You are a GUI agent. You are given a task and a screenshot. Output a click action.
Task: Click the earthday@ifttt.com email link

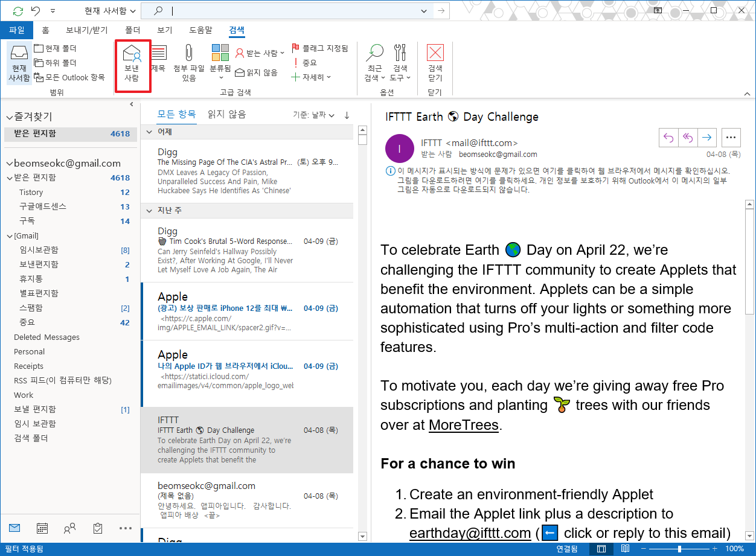(x=470, y=533)
